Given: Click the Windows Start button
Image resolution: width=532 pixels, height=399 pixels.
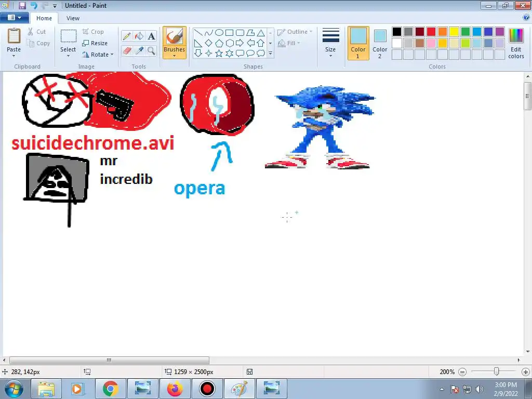Looking at the screenshot, I should coord(14,389).
